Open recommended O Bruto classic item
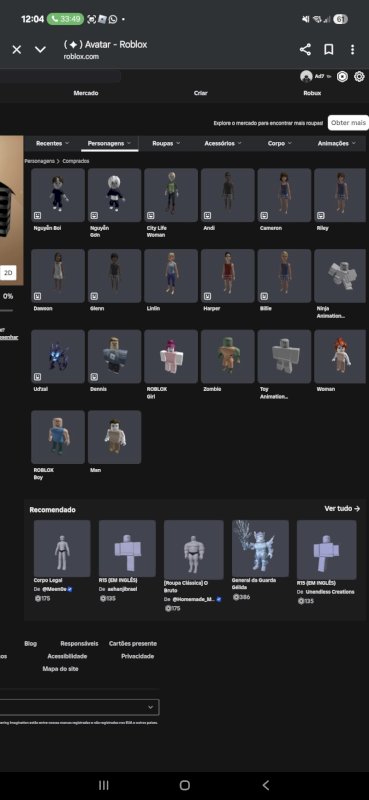The height and width of the screenshot is (800, 369). tap(193, 549)
